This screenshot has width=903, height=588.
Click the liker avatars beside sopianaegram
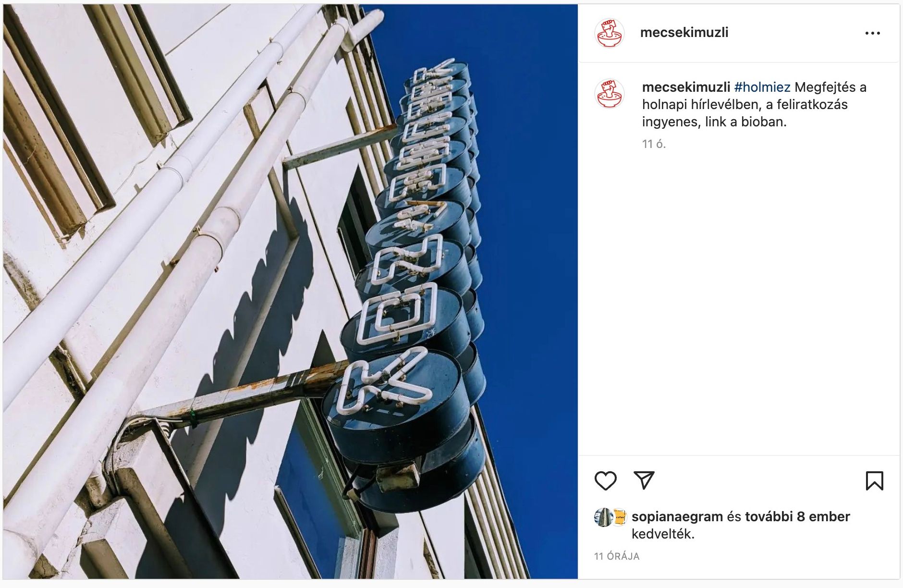coord(610,517)
